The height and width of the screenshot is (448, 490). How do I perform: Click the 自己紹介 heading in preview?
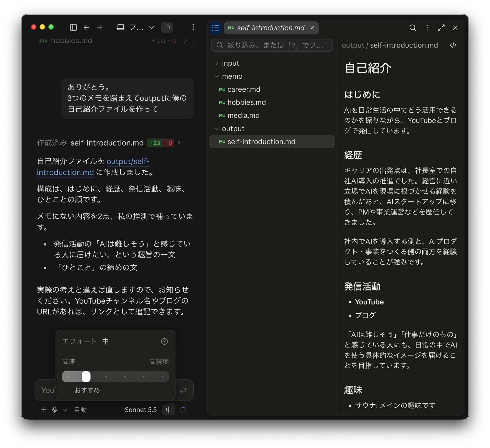pos(367,68)
